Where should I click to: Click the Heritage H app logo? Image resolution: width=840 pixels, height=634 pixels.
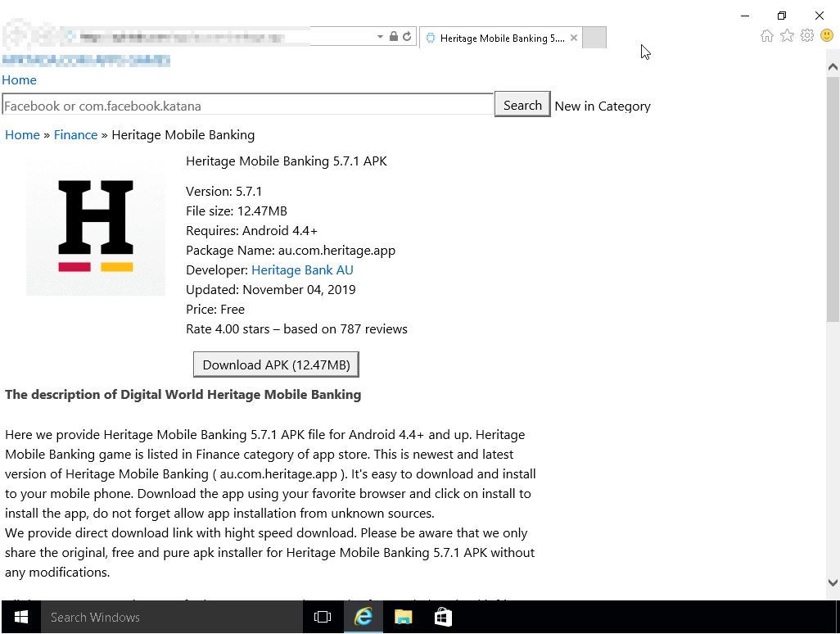point(95,228)
